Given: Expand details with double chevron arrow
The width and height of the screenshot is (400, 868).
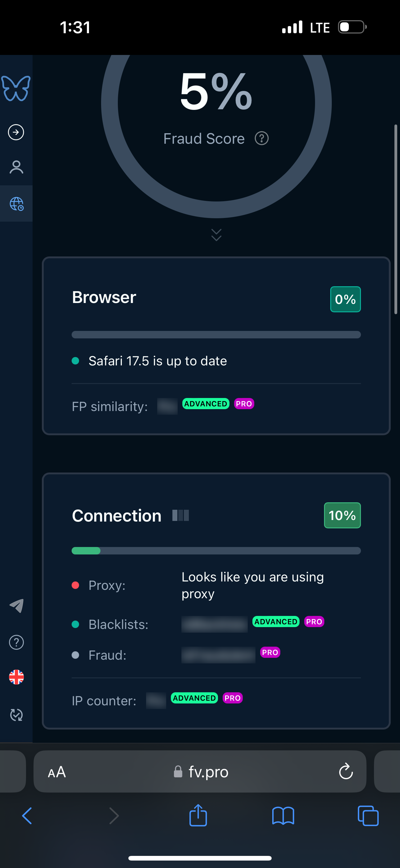Looking at the screenshot, I should pos(216,235).
